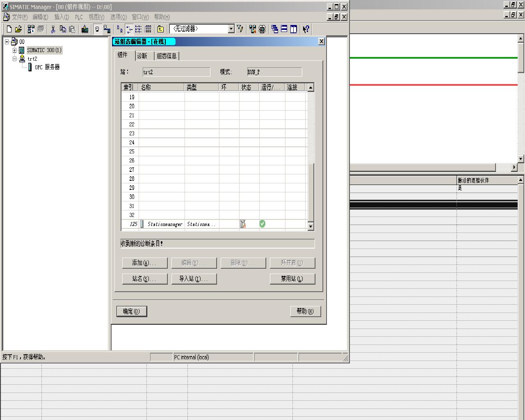This screenshot has height=420, width=525.
Task: Click the 添加(A)... button
Action: [144, 263]
